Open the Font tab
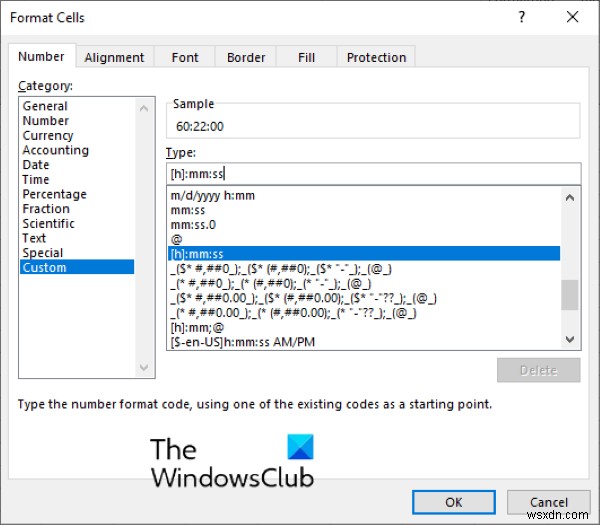 click(x=185, y=57)
